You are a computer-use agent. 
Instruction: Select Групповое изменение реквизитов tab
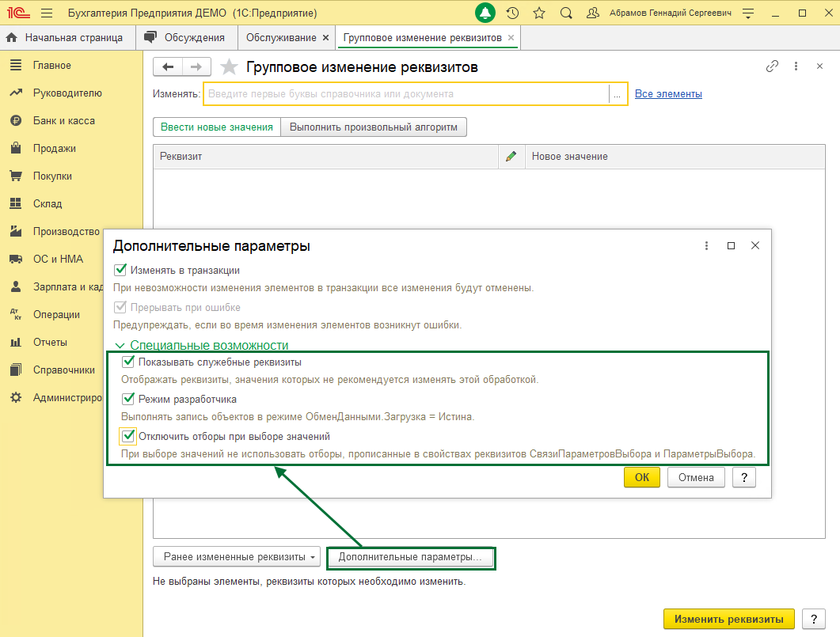422,37
